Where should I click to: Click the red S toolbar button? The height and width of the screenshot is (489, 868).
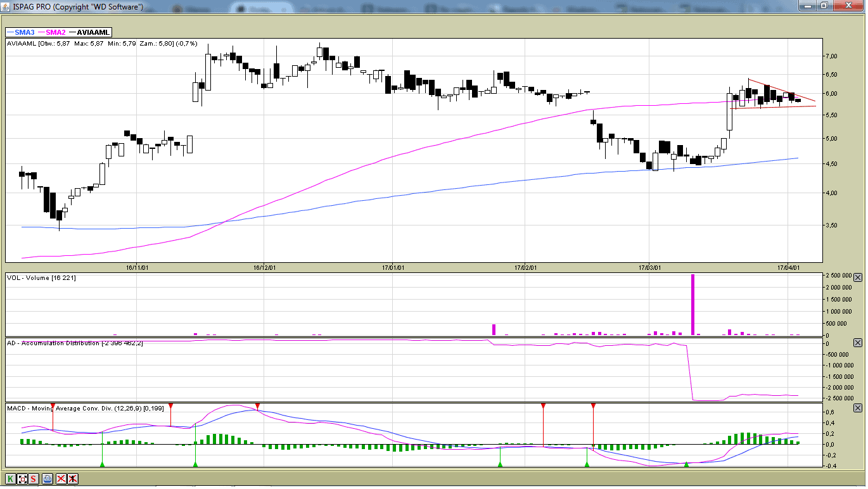34,479
